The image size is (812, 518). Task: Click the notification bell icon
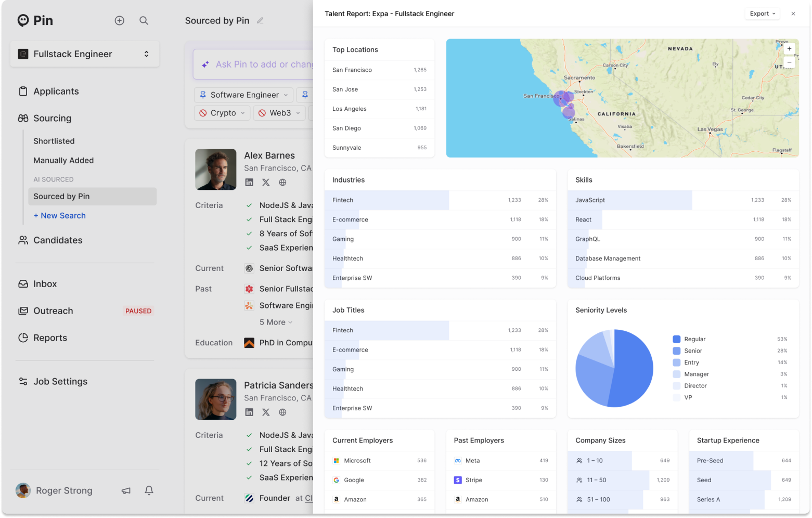(149, 490)
